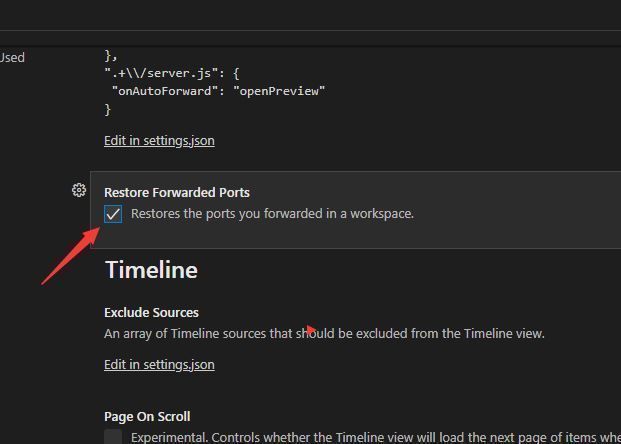Open Edit in settings.json below the server.js snippet
The height and width of the screenshot is (444, 621).
[159, 141]
